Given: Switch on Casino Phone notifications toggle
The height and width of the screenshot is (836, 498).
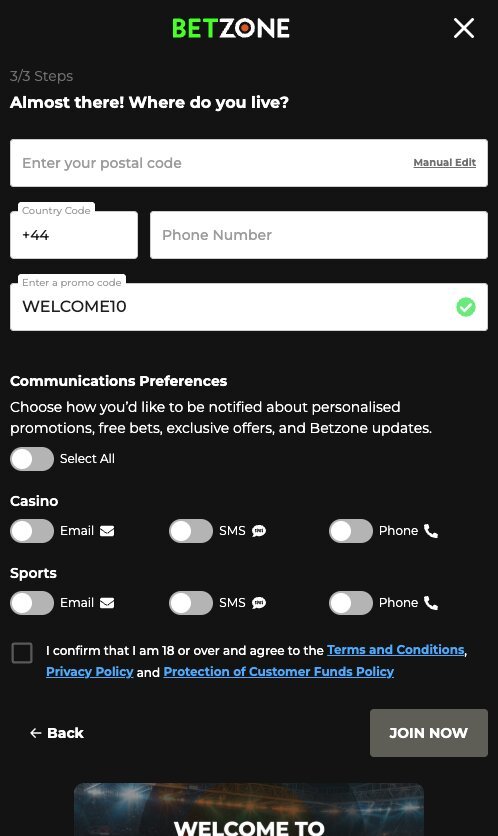Looking at the screenshot, I should [351, 531].
